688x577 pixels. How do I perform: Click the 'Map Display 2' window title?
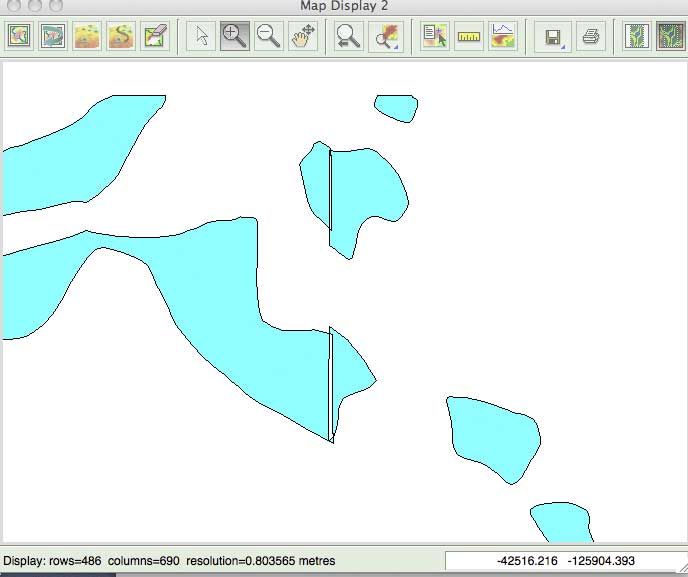point(344,6)
